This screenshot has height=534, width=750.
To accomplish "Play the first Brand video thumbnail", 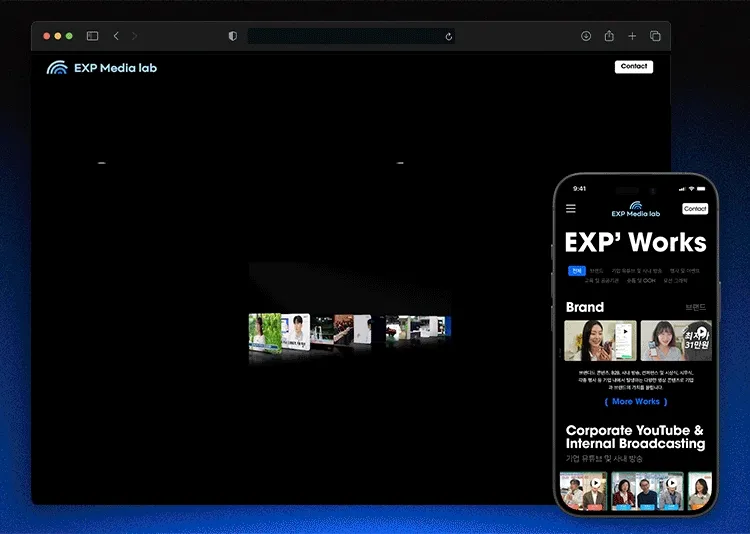I will (x=600, y=340).
